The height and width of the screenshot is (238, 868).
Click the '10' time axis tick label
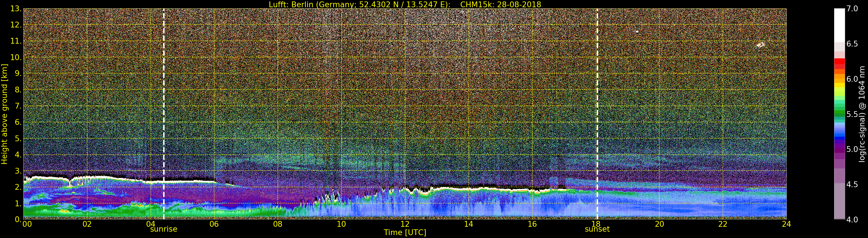pos(341,224)
